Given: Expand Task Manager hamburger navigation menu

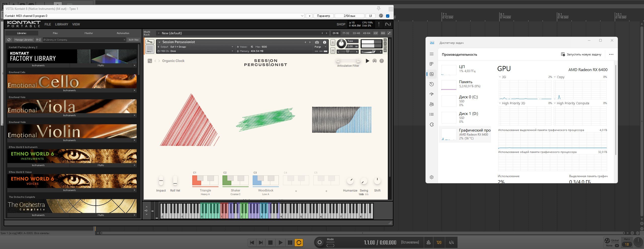Looking at the screenshot, I should (x=432, y=54).
